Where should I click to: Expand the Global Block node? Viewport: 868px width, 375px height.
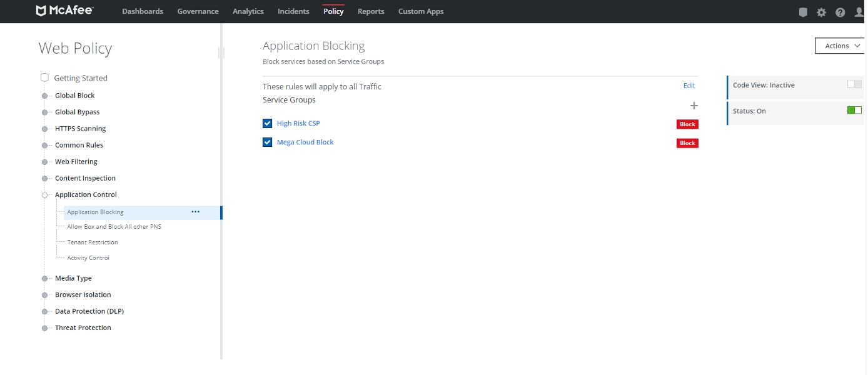pos(44,96)
